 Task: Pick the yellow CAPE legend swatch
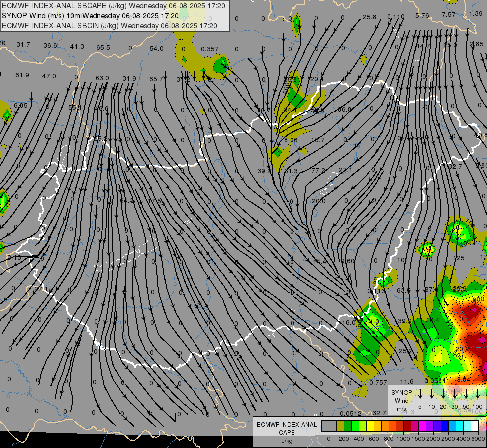click(370, 426)
